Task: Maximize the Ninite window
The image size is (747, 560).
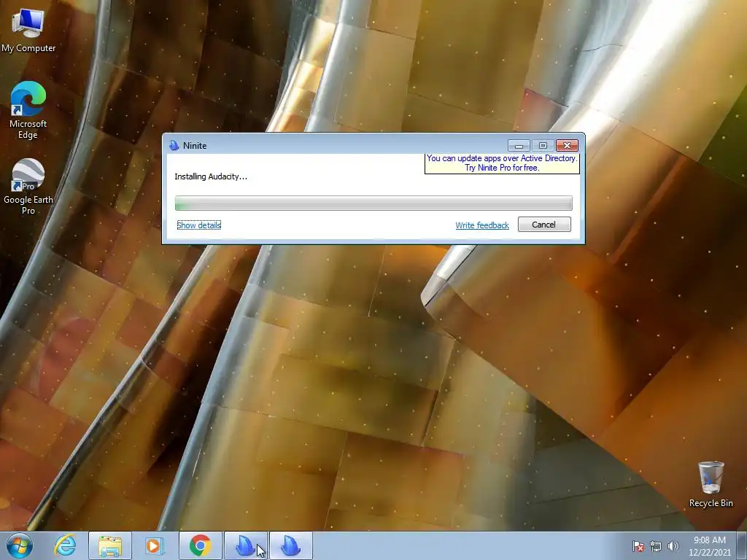Action: click(543, 145)
